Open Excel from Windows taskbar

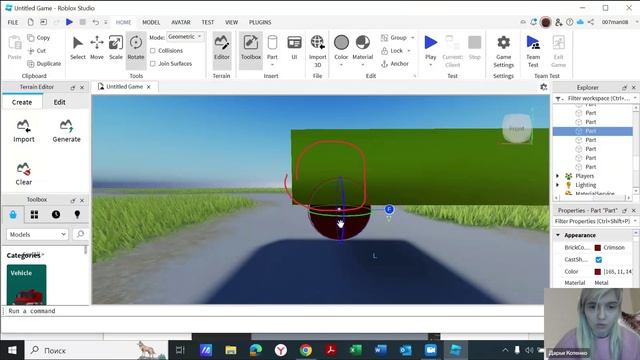pyautogui.click(x=356, y=350)
